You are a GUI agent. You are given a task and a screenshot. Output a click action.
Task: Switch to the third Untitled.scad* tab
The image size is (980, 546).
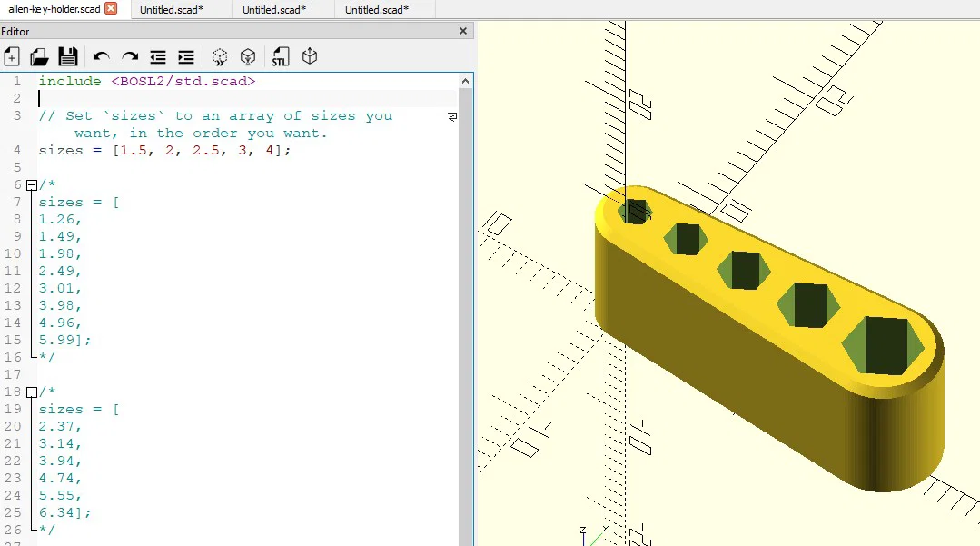[x=376, y=10]
